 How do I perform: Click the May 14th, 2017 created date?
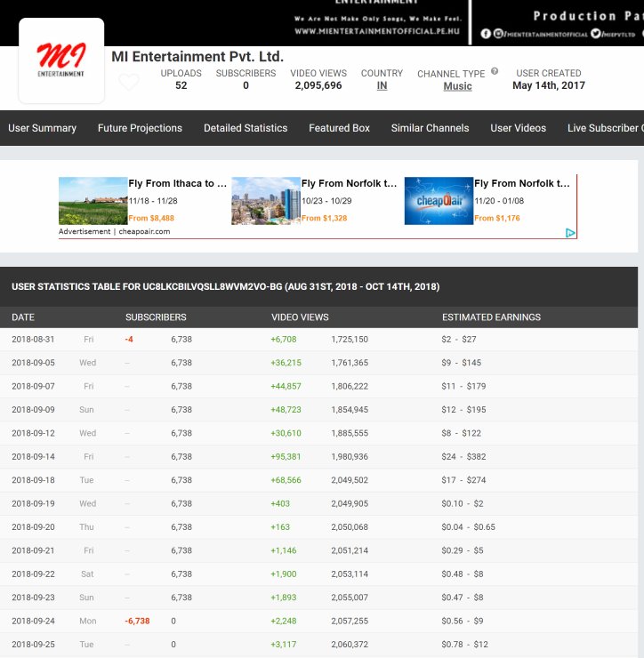click(549, 85)
